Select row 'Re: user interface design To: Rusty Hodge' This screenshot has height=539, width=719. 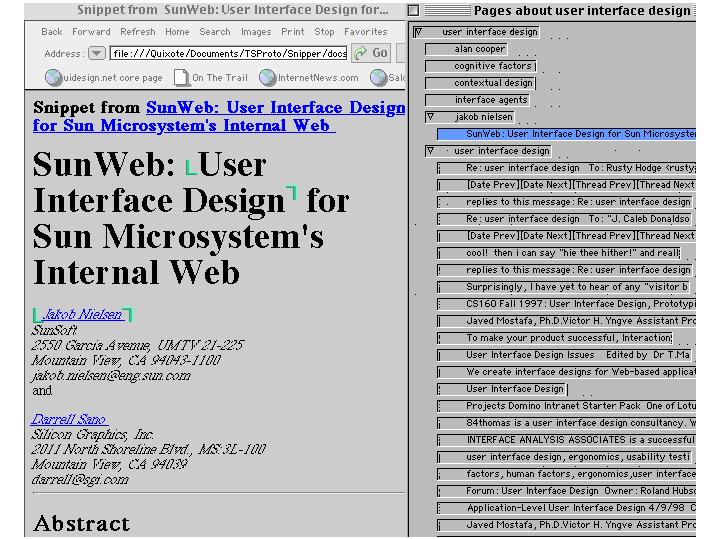click(566, 168)
